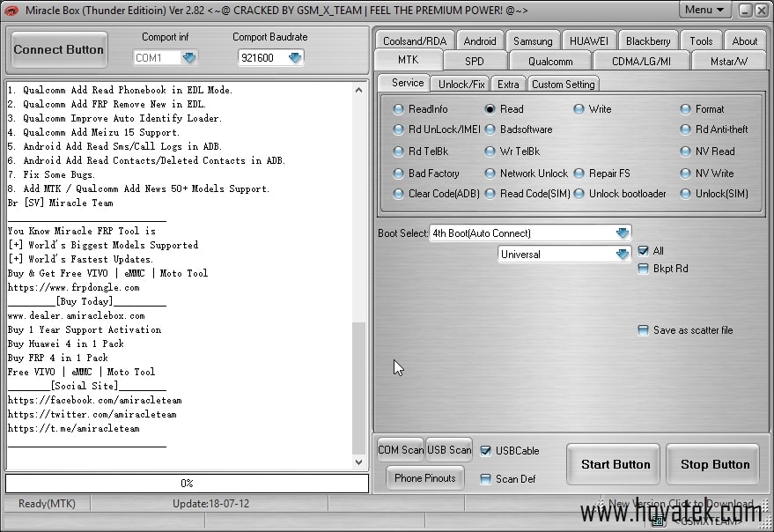
Task: Select Rd UnLock/IMEI radio option
Action: tap(437, 129)
